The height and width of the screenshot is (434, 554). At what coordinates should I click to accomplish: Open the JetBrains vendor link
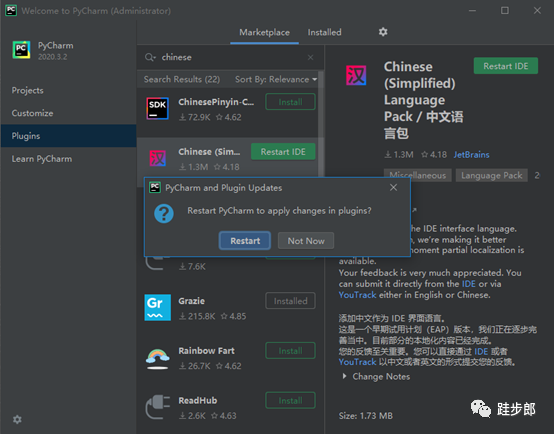pyautogui.click(x=471, y=155)
